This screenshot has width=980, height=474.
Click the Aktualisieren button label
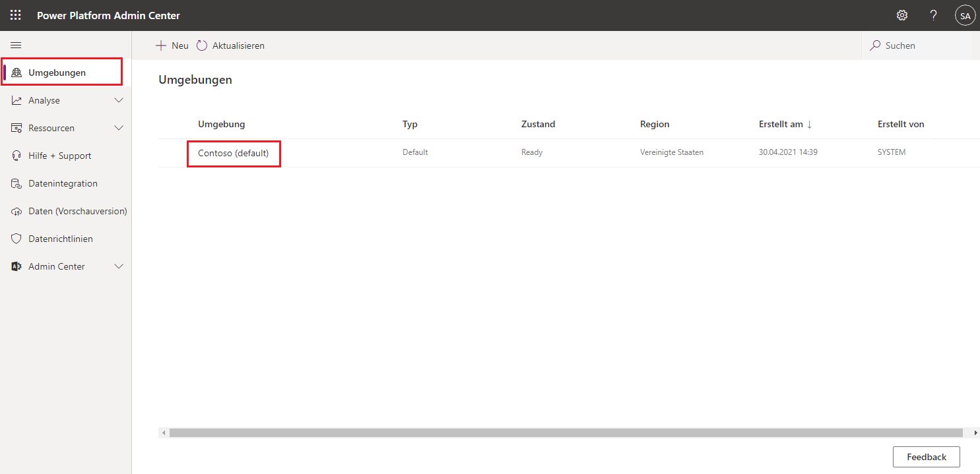pyautogui.click(x=238, y=45)
